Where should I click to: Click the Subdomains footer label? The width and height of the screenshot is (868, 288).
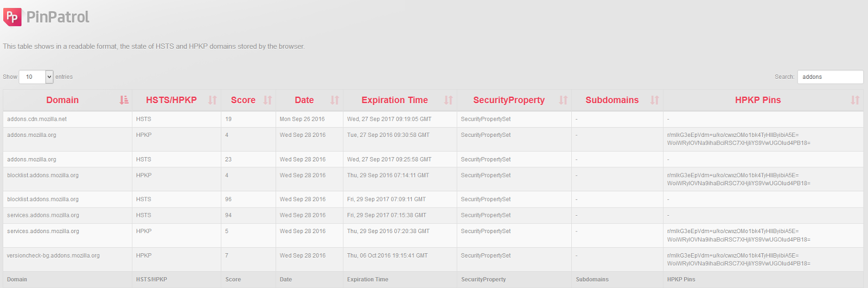click(592, 279)
